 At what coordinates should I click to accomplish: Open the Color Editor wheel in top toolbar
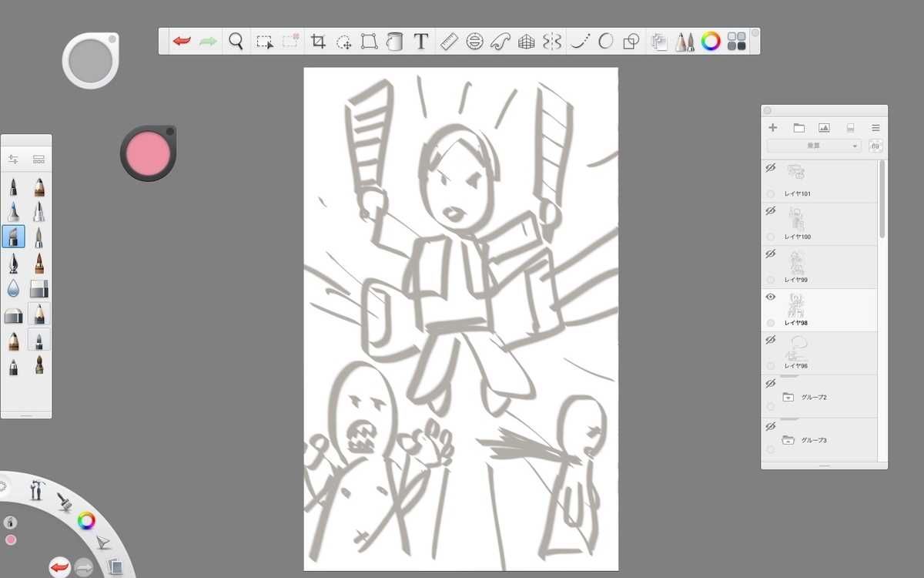711,42
